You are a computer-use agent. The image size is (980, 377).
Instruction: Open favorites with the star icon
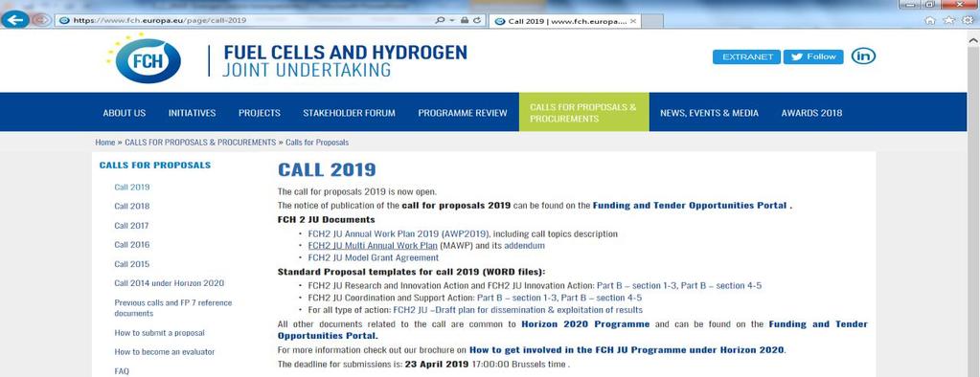click(x=948, y=20)
